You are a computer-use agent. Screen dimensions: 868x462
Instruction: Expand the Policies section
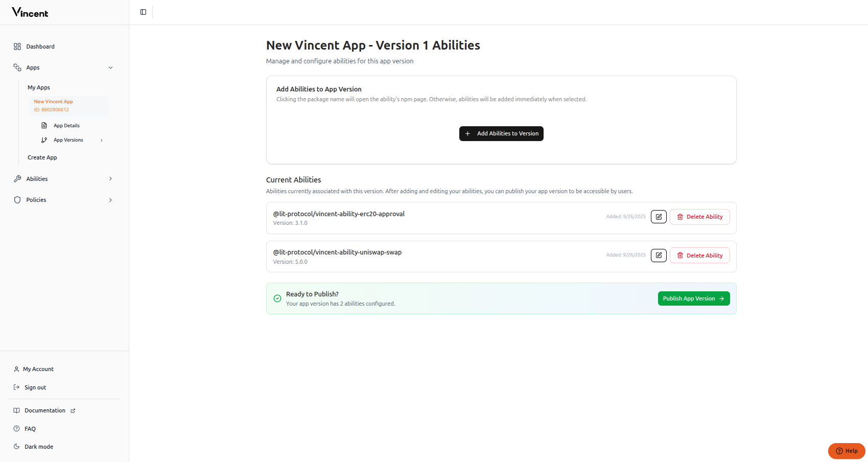coord(111,200)
